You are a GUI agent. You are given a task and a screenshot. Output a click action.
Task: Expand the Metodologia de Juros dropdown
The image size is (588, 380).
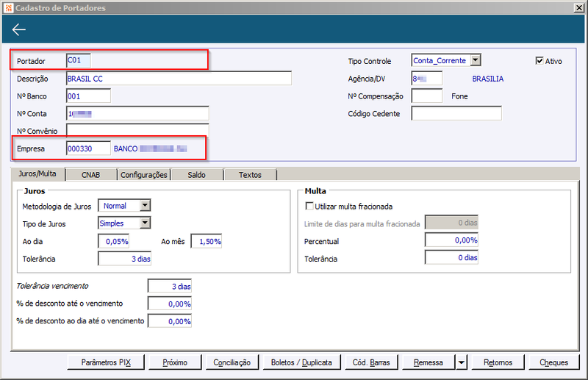pos(145,205)
